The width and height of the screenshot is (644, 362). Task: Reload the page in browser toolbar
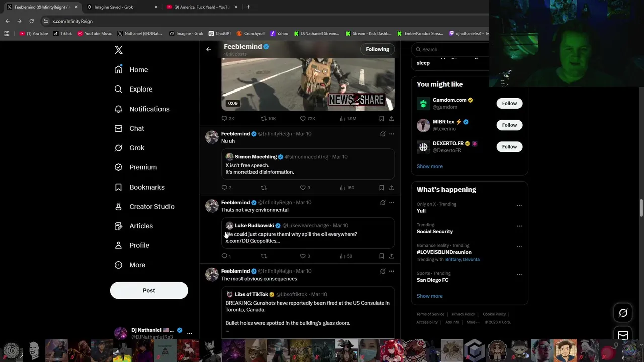tap(31, 21)
